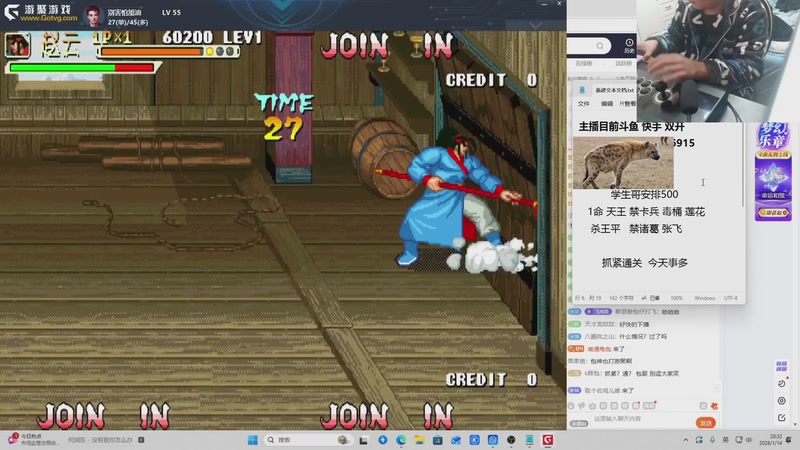Open the 编辑 menu in Notepad
This screenshot has height=450, width=800.
click(607, 104)
